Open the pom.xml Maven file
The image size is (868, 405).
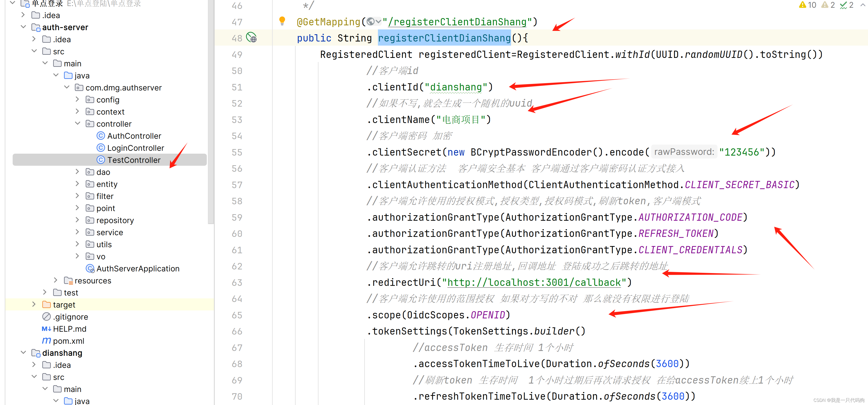click(68, 341)
